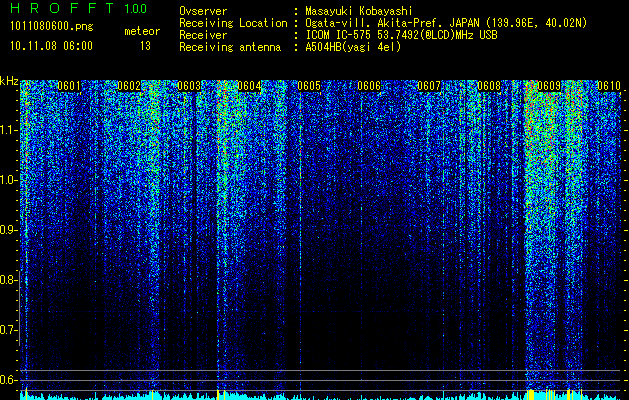The height and width of the screenshot is (400, 629).
Task: Click the observer name Masayuki Kobayashi
Action: point(359,11)
